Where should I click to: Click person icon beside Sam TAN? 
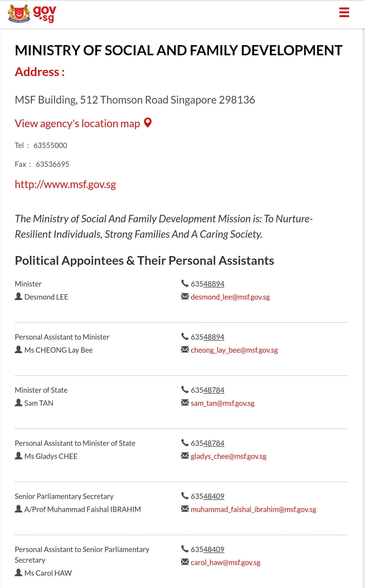coord(18,403)
